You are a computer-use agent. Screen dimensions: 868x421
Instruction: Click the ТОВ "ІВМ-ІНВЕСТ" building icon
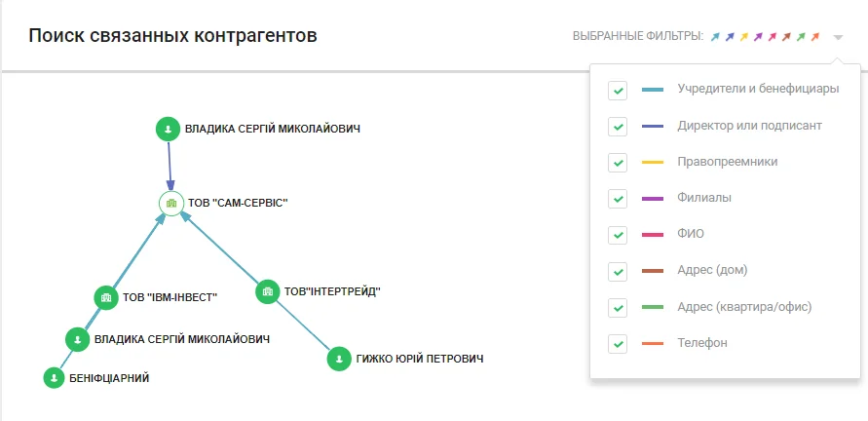click(106, 298)
